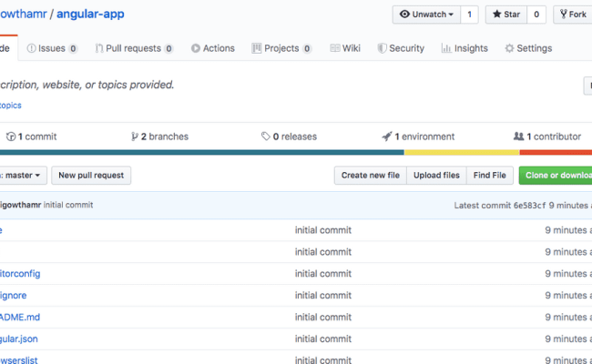The height and width of the screenshot is (364, 592).
Task: Switch to the Issues tab
Action: pos(52,48)
